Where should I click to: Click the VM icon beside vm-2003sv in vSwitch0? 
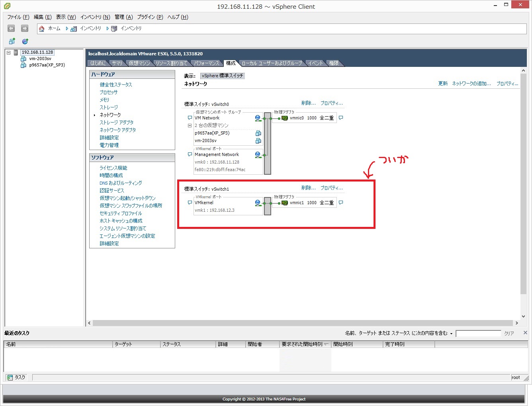(x=258, y=141)
